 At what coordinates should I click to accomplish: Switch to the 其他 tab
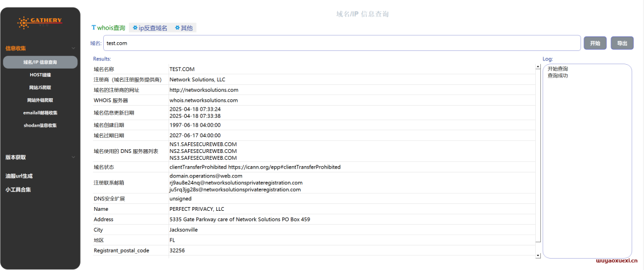point(184,28)
